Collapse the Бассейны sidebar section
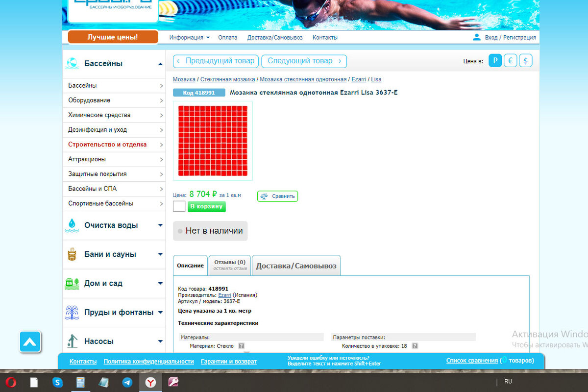This screenshot has width=588, height=392. click(160, 64)
